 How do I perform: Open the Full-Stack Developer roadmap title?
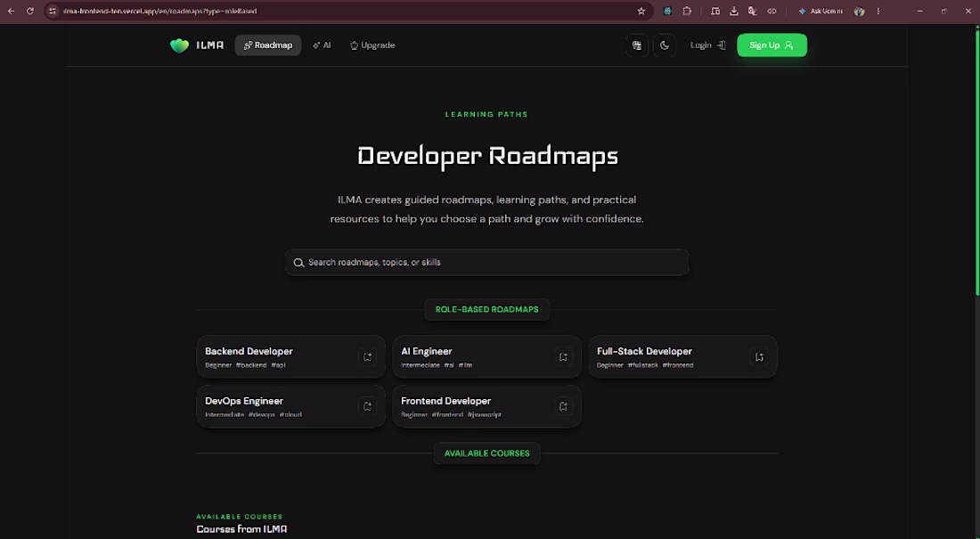[644, 351]
